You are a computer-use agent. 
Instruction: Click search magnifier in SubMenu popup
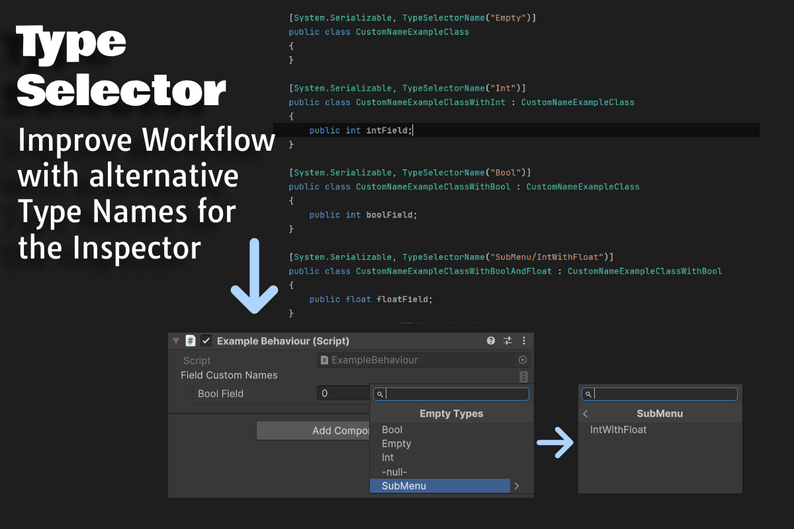click(588, 394)
